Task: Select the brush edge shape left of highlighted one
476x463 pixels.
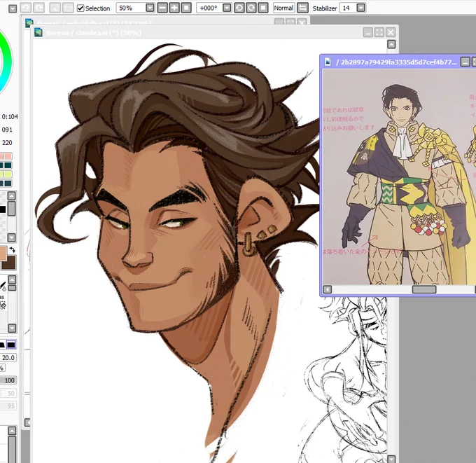Action: (2, 345)
